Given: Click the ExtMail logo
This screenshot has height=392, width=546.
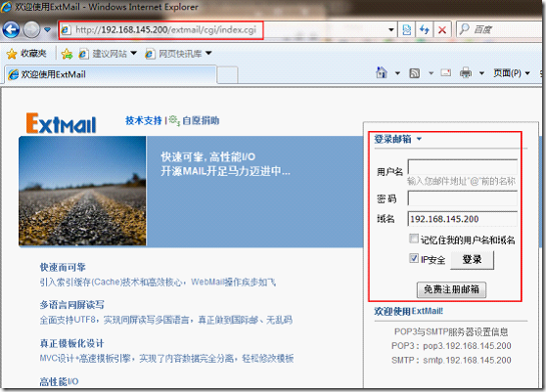Looking at the screenshot, I should tap(61, 123).
